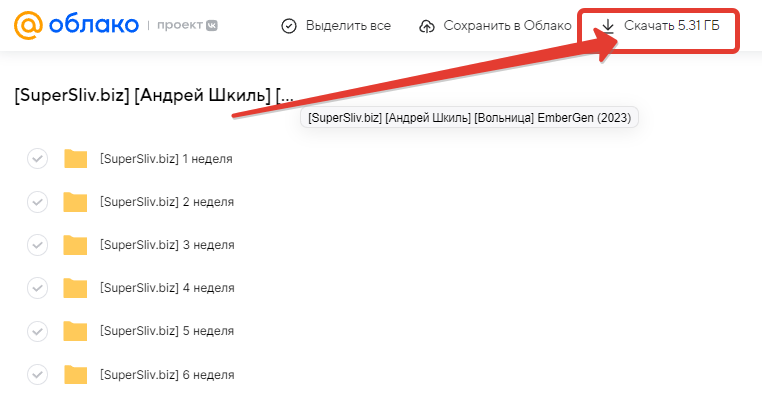Click the orange @ Облако logo icon
This screenshot has height=400, width=762.
[29, 25]
